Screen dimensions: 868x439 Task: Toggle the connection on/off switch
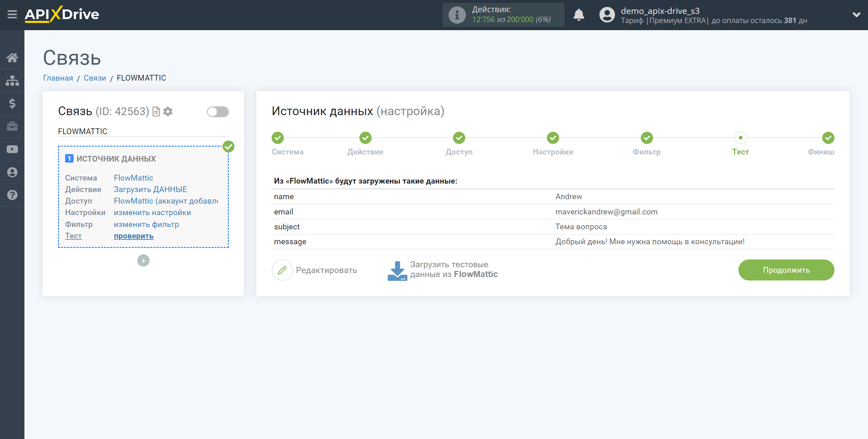[x=218, y=111]
